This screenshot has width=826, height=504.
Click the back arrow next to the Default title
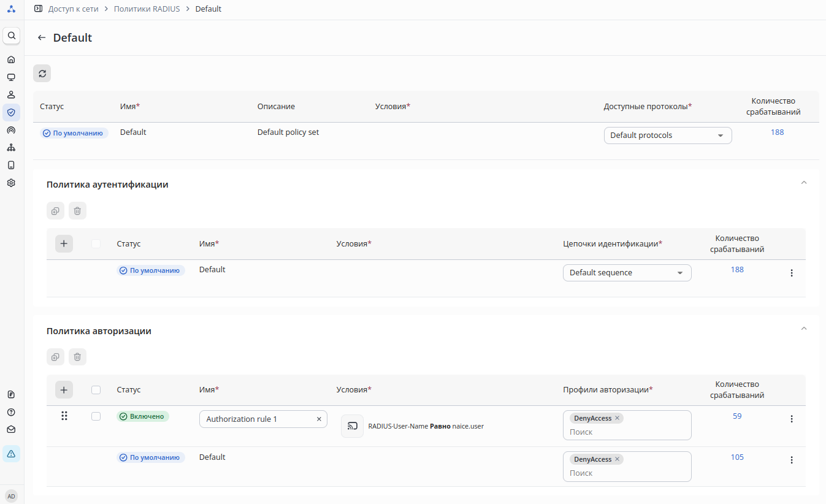click(42, 38)
